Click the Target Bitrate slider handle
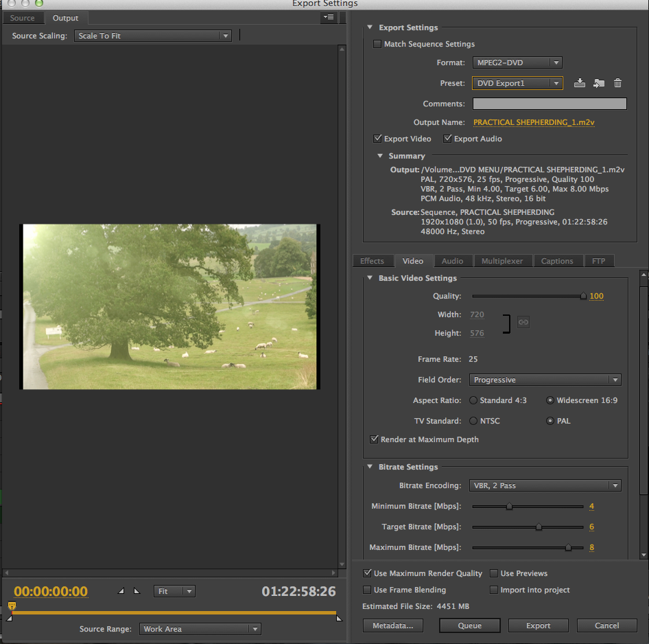This screenshot has height=644, width=649. coord(539,527)
